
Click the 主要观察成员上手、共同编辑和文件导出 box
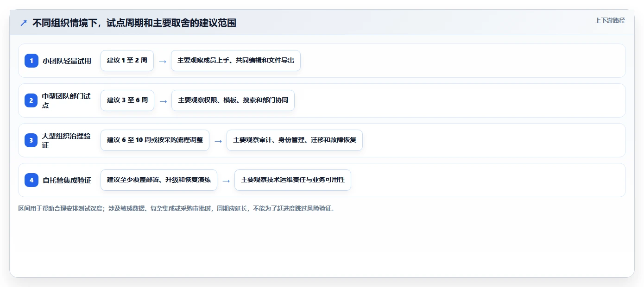[236, 61]
